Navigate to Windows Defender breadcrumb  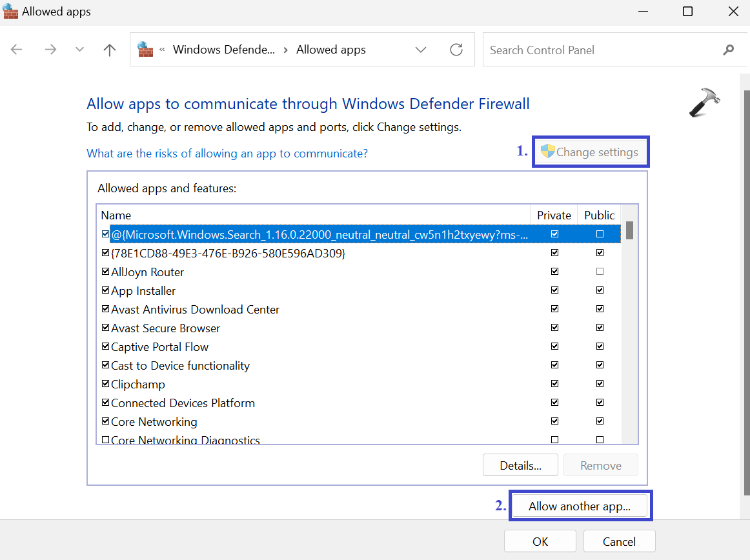[x=223, y=50]
